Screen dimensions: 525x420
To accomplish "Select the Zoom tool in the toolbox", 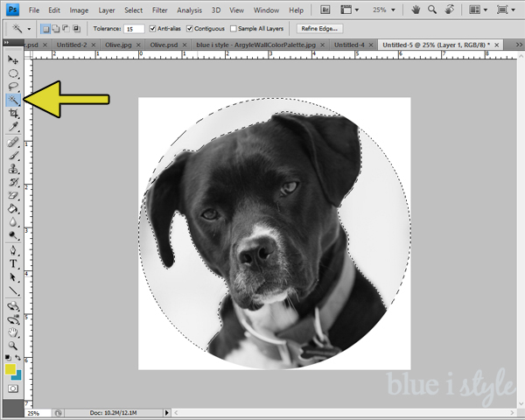I will (x=13, y=346).
